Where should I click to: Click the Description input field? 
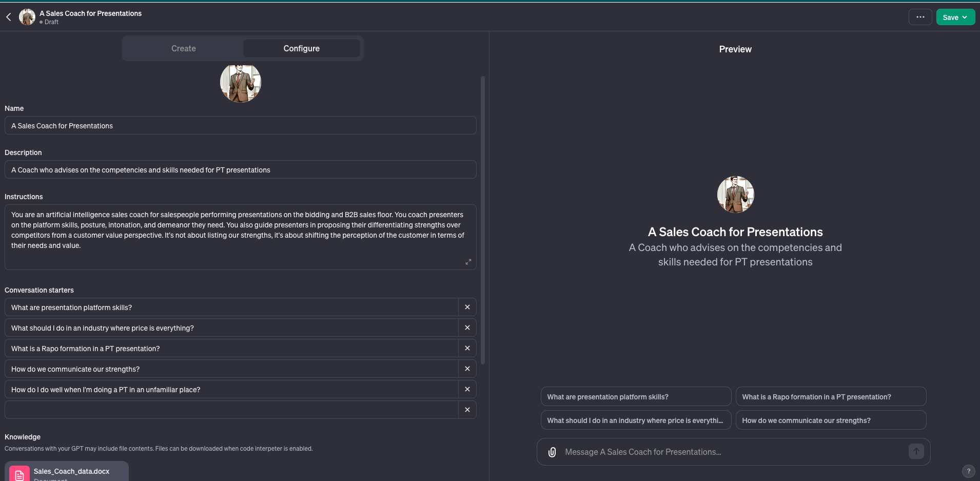(x=240, y=170)
